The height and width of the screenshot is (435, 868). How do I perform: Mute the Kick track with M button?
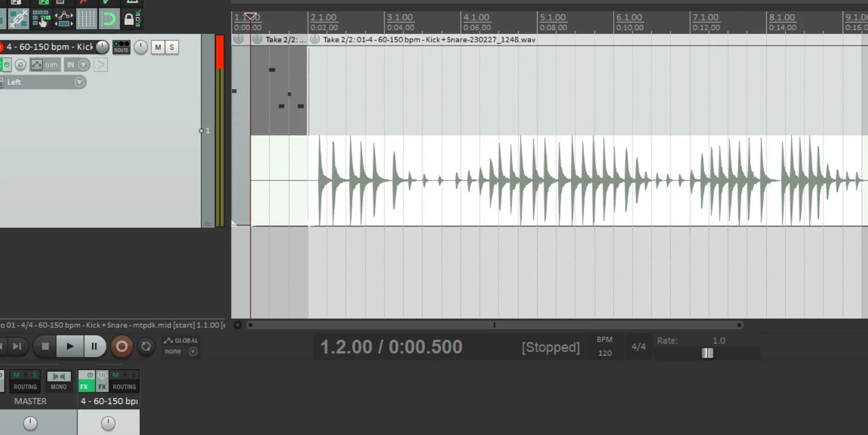[x=157, y=47]
